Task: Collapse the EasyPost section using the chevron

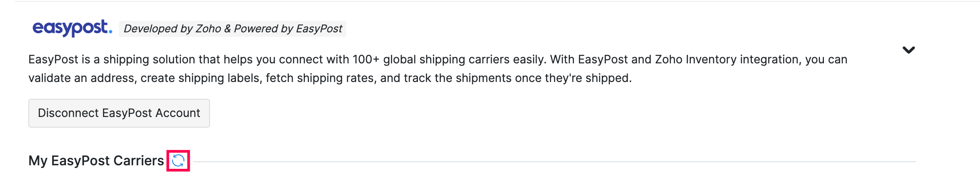Action: coord(908,50)
